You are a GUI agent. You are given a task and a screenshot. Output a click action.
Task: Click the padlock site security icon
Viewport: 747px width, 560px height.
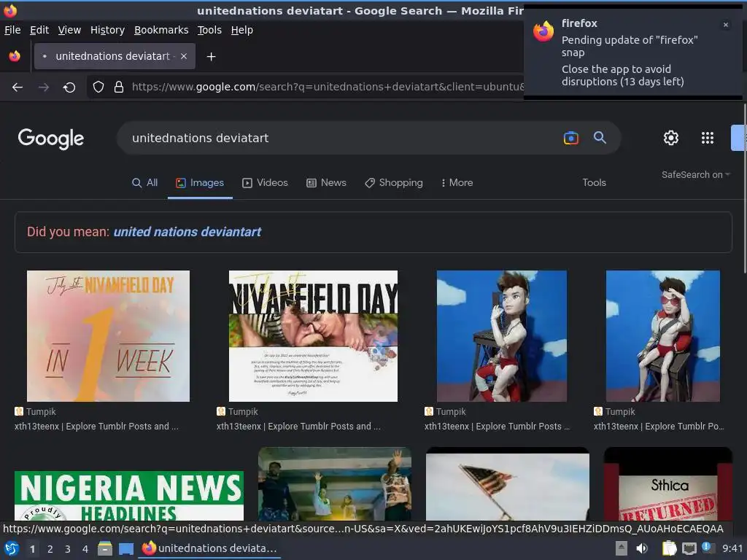(x=119, y=87)
